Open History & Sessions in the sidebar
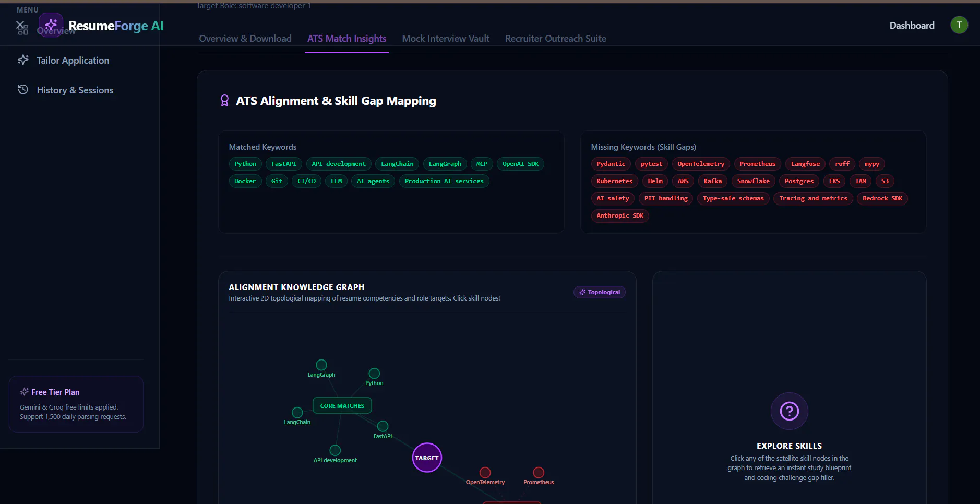Image resolution: width=980 pixels, height=504 pixels. point(75,90)
